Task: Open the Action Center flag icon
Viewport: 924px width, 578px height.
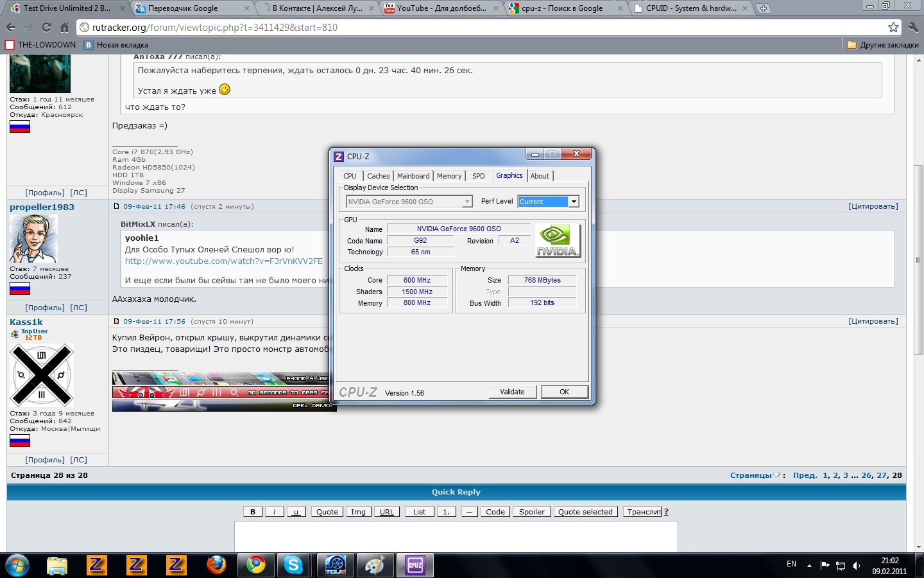Action: [825, 566]
